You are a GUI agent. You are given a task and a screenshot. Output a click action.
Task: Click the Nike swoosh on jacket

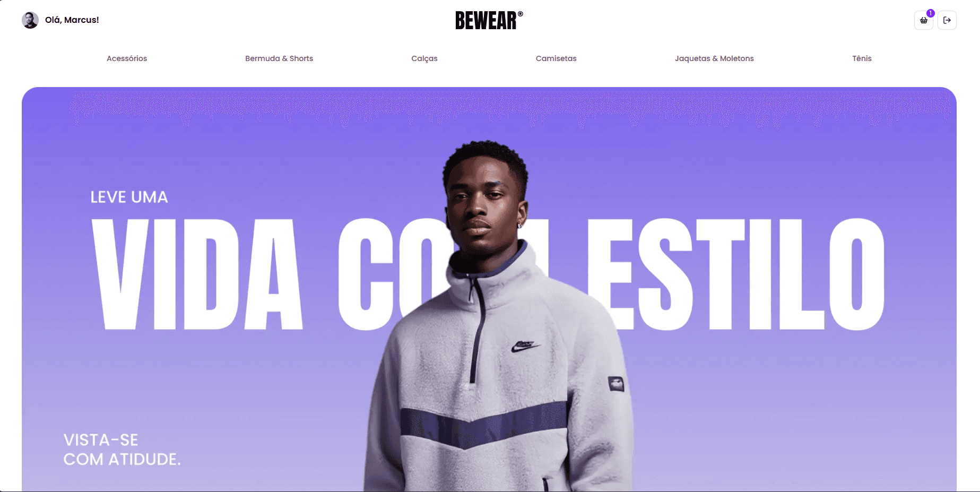525,346
